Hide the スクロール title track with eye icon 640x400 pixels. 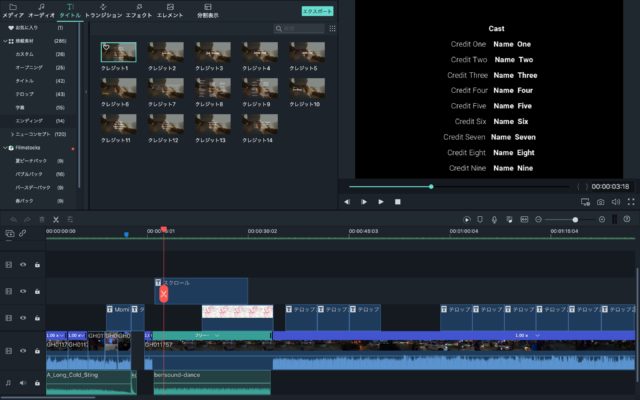23,292
